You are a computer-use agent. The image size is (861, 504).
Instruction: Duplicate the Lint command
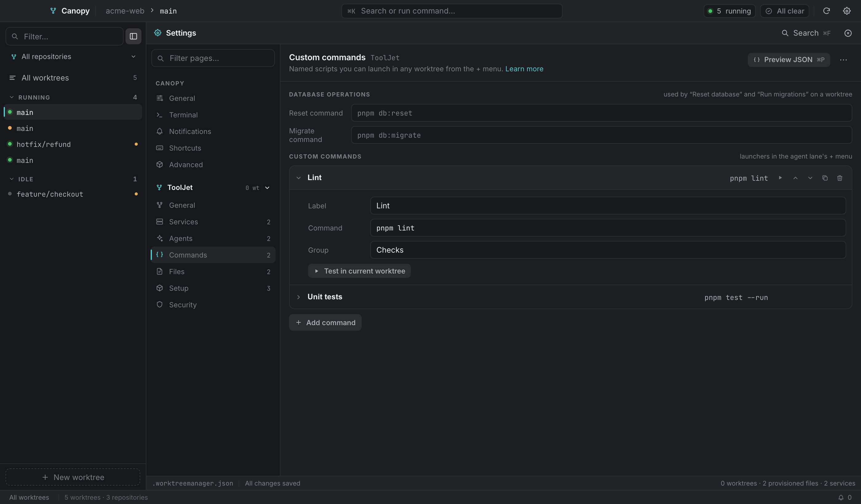pos(825,178)
